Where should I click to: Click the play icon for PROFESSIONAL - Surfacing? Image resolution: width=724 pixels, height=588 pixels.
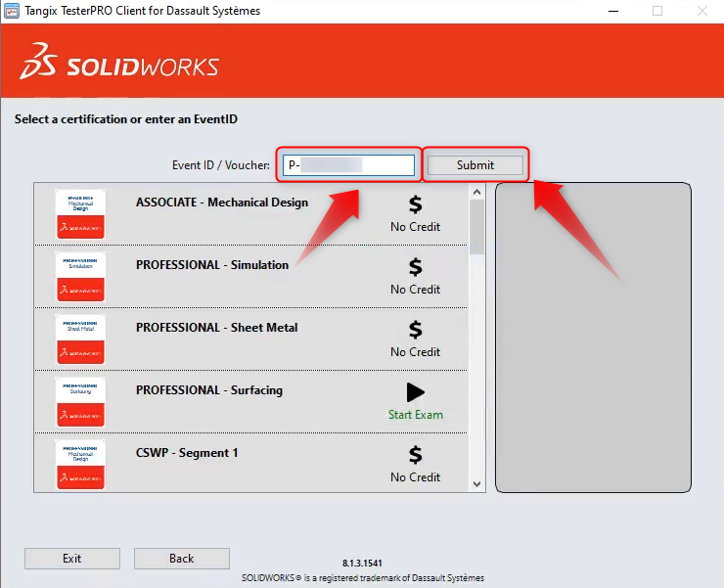(x=415, y=392)
